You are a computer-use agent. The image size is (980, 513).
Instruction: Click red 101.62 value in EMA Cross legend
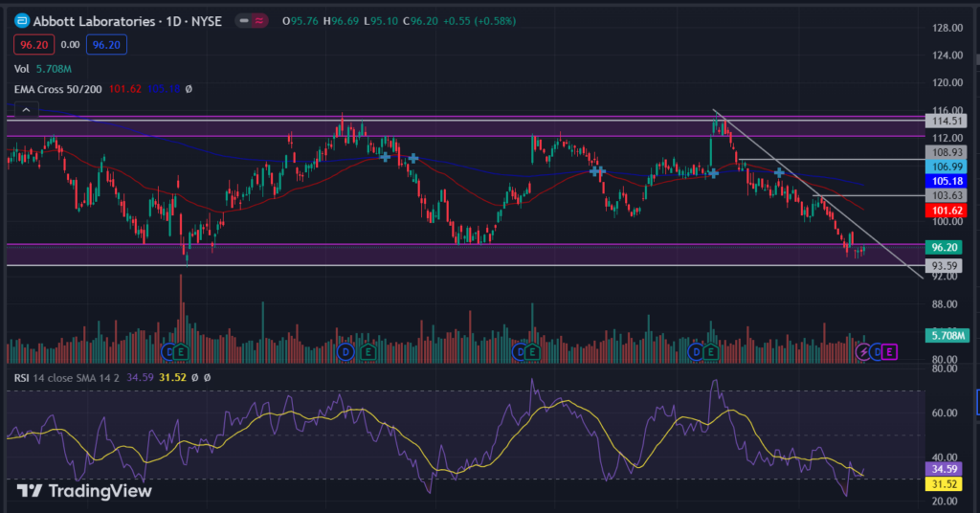click(x=125, y=89)
